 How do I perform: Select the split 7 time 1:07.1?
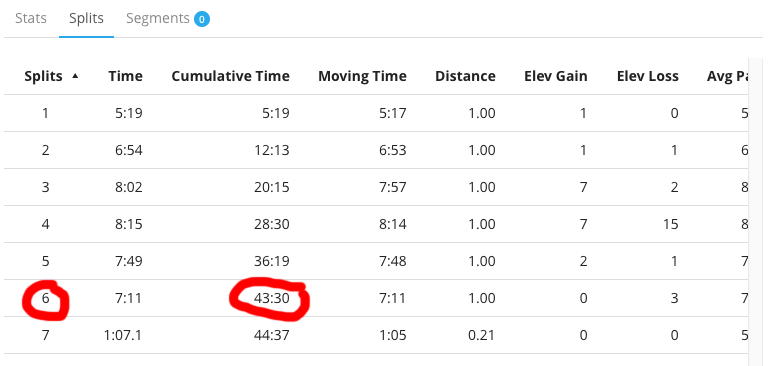(123, 335)
